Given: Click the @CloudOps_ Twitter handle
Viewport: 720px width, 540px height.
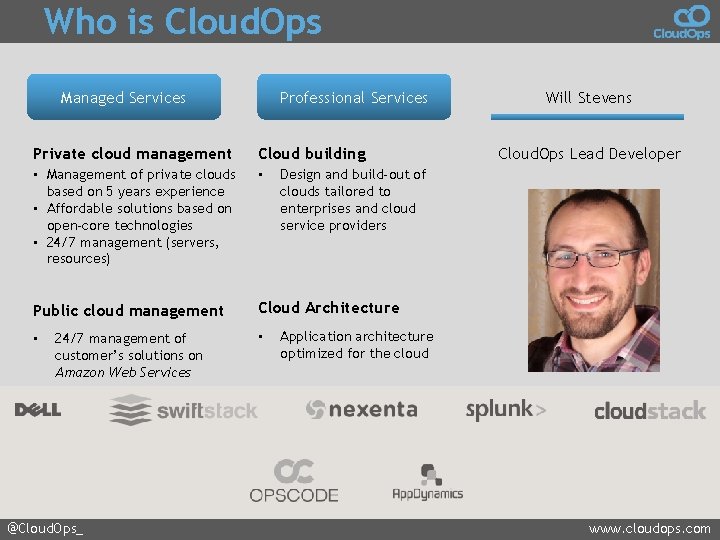Looking at the screenshot, I should 45,529.
